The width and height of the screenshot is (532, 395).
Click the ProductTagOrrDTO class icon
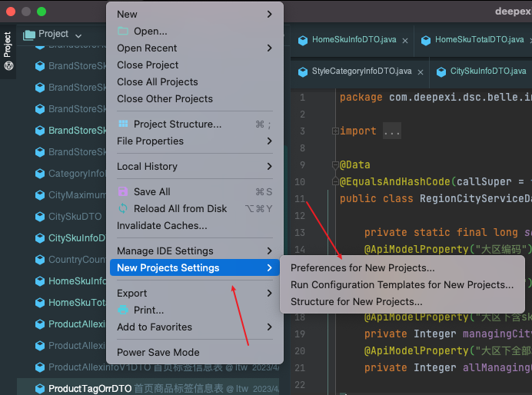(x=40, y=389)
